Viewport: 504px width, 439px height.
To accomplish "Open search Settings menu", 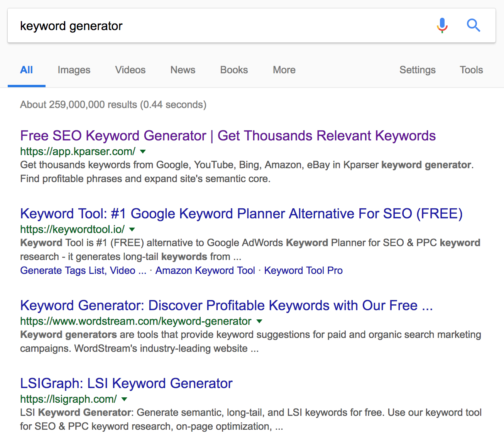I will (x=417, y=70).
